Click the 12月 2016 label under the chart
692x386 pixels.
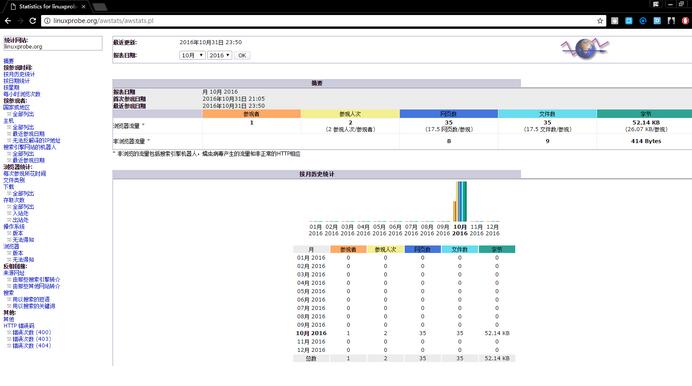coord(493,230)
